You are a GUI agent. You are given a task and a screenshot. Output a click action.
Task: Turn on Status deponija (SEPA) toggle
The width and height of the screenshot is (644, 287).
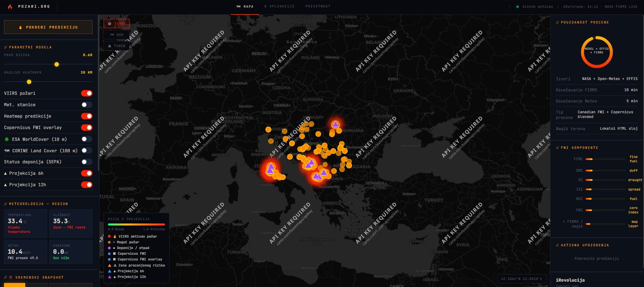87,162
